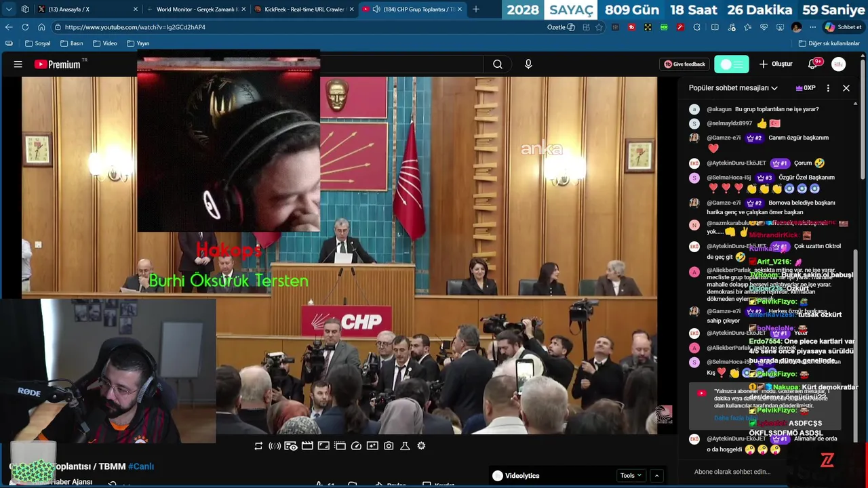The width and height of the screenshot is (868, 488).
Task: Click @akagun chat username
Action: click(719, 109)
